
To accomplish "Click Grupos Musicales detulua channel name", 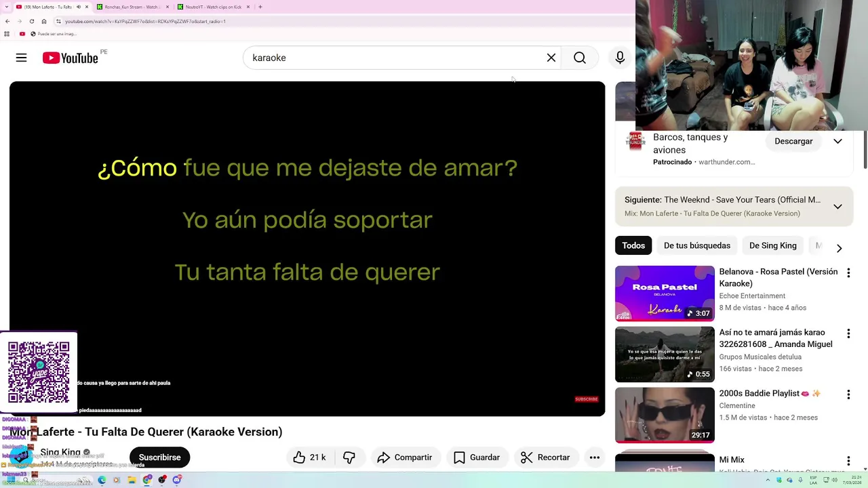I will tap(760, 357).
